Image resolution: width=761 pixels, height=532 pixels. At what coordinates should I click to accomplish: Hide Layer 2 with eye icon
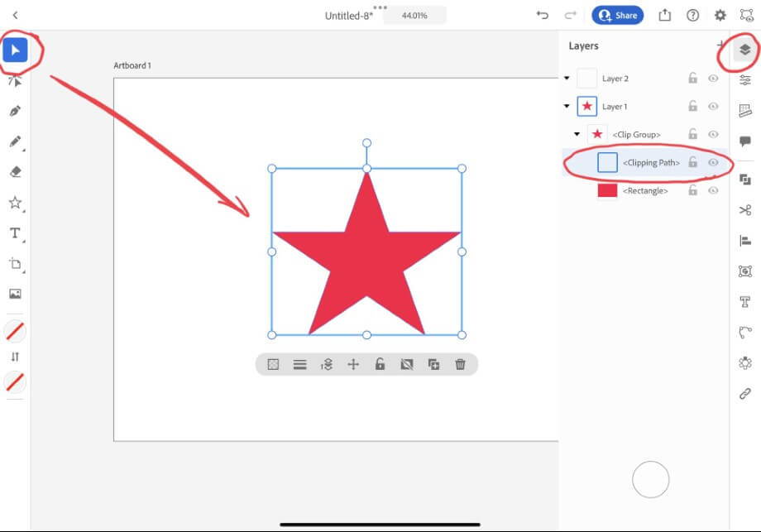coord(713,78)
